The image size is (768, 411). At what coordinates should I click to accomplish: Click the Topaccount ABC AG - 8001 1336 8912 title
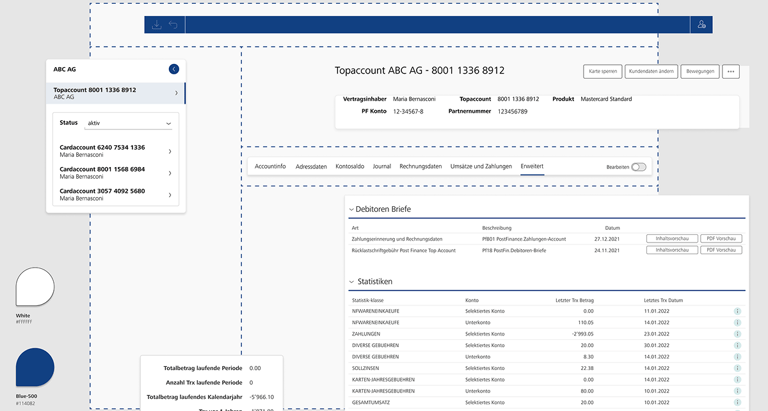point(419,71)
